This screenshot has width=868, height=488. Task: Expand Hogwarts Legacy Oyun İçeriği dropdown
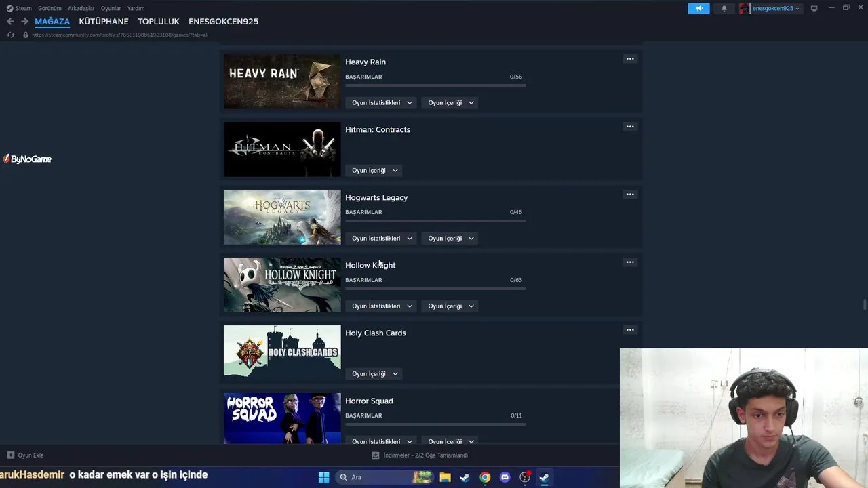point(450,238)
